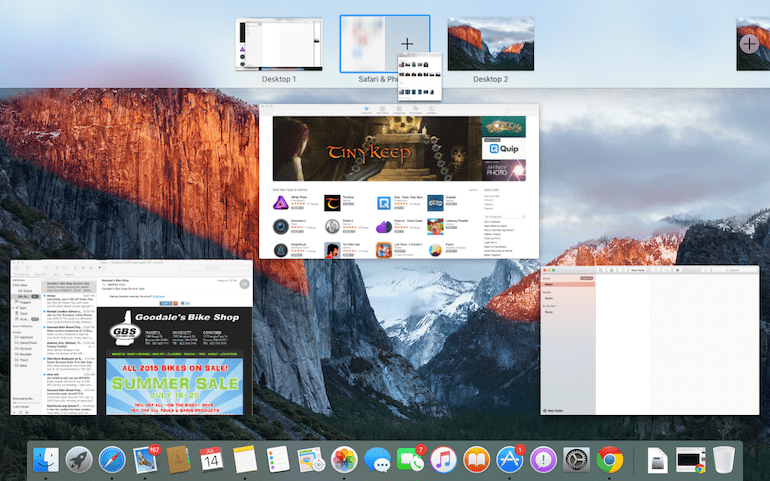Open Purchased tab in App Store

(415, 110)
